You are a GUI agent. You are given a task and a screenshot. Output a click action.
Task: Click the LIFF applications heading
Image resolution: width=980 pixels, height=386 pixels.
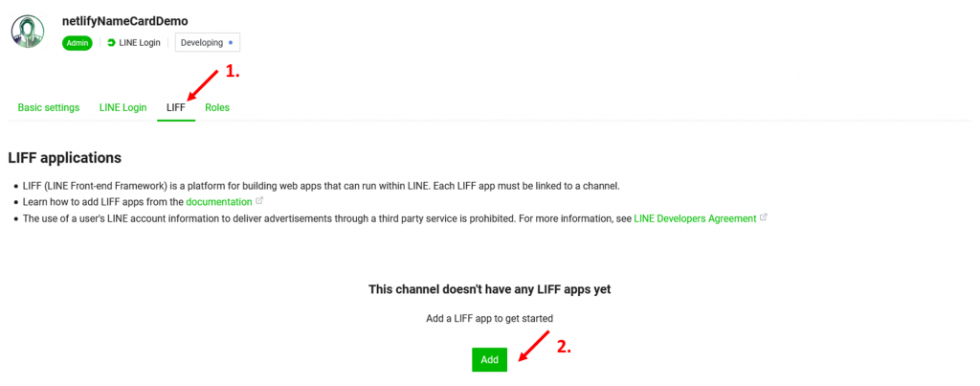[64, 158]
